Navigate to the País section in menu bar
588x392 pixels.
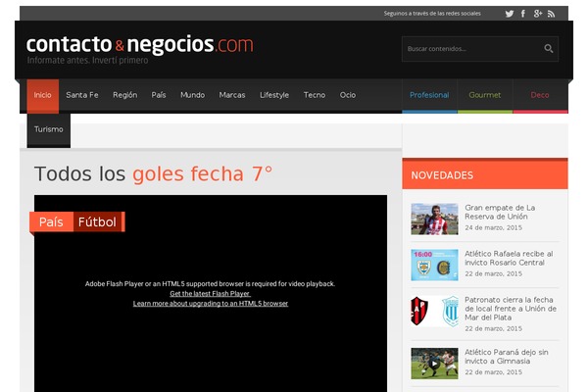pyautogui.click(x=159, y=95)
